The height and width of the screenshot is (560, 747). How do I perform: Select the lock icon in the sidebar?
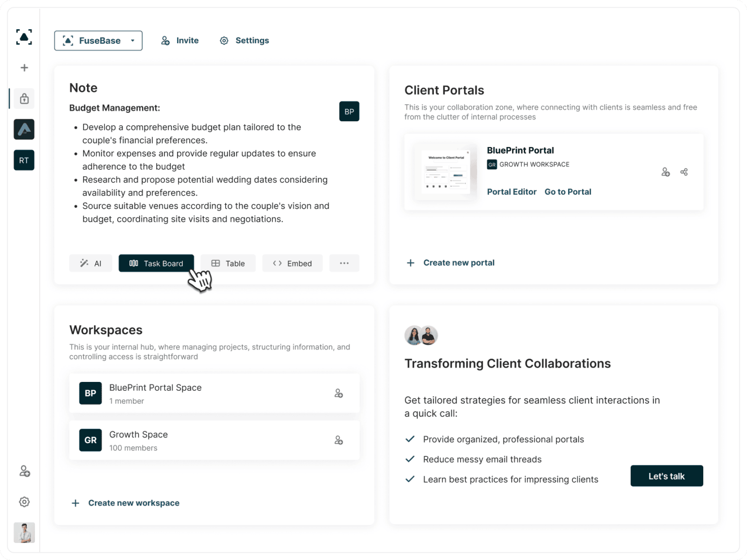[24, 98]
